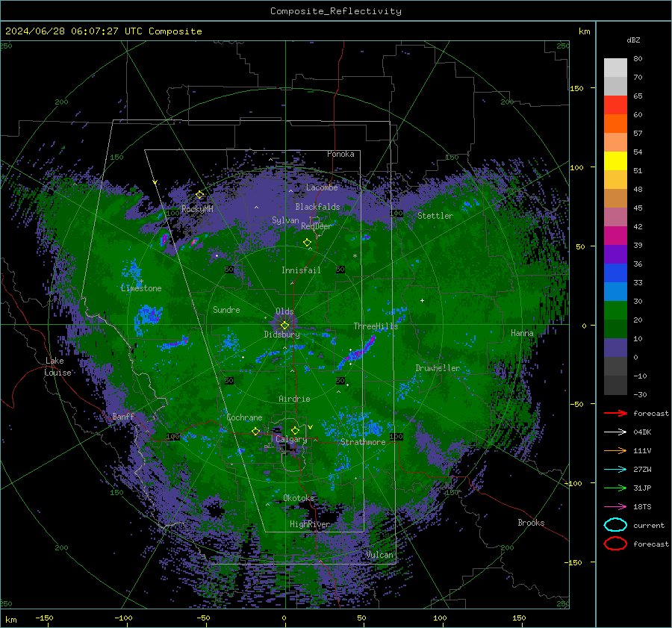Click the Composite_Reflectivity title

[x=335, y=11]
